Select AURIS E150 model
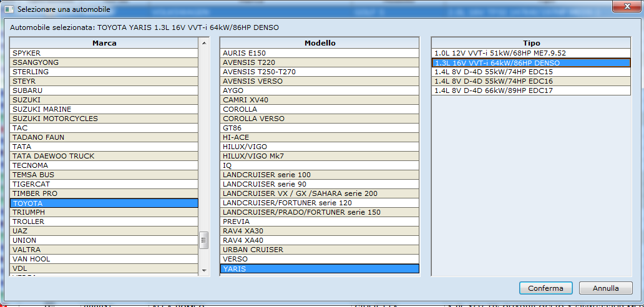Image resolution: width=644 pixels, height=307 pixels. click(320, 53)
